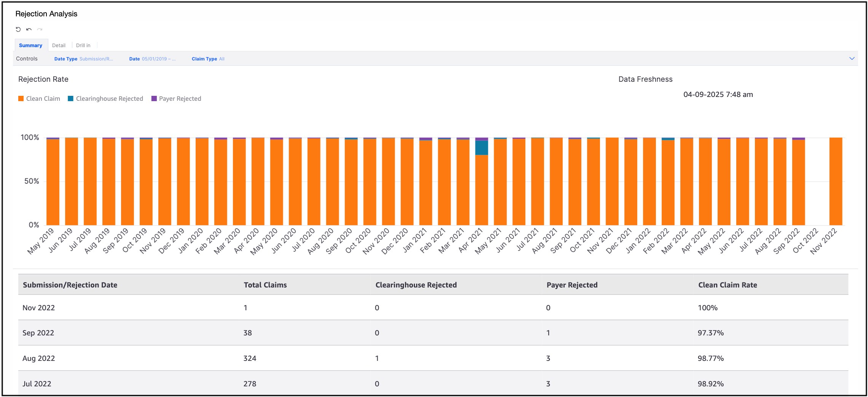868x397 pixels.
Task: Open the Date Type control
Action: 84,59
